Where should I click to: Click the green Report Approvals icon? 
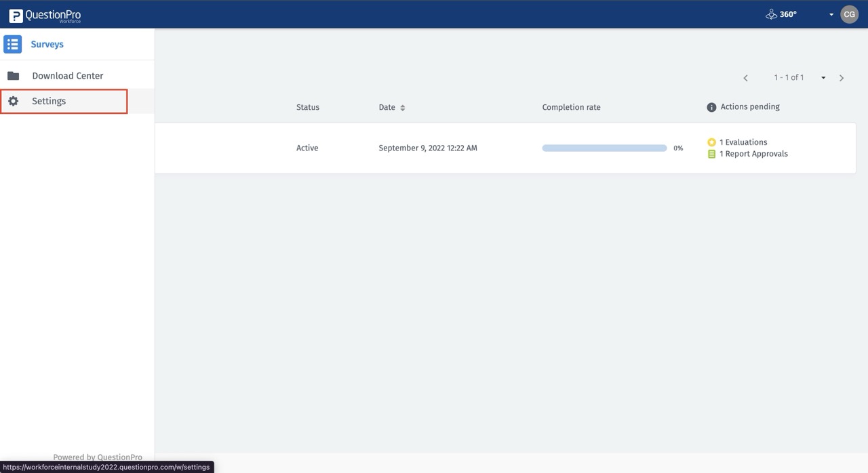pyautogui.click(x=711, y=153)
